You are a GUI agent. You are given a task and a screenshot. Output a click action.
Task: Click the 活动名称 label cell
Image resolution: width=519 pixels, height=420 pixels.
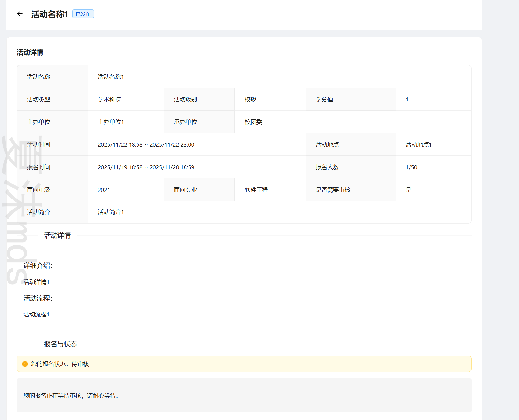click(x=52, y=77)
